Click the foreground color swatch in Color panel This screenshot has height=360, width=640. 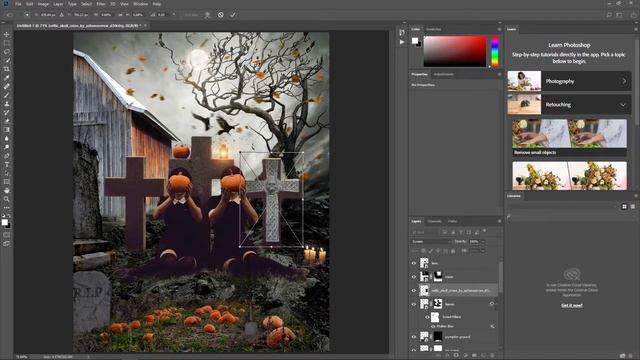415,40
